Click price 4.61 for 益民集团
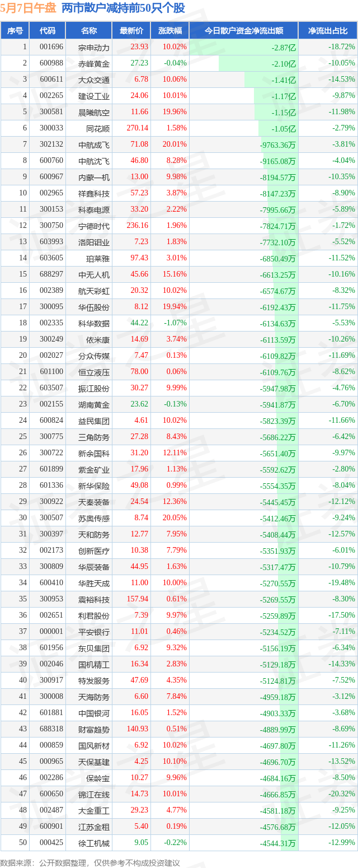 141,421
